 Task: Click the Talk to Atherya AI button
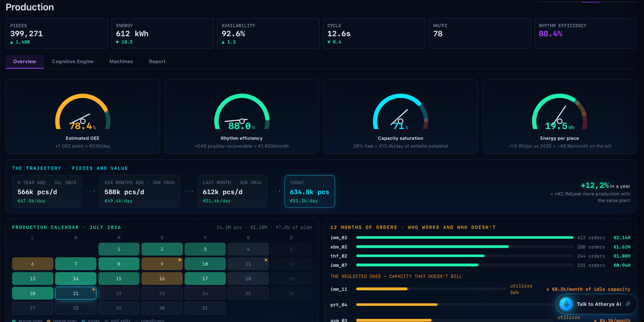click(597, 304)
